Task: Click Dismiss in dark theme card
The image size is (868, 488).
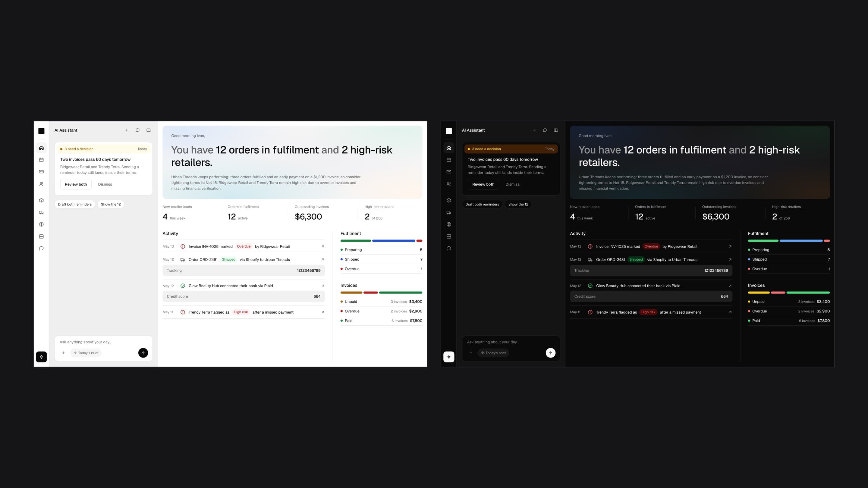Action: tap(512, 184)
